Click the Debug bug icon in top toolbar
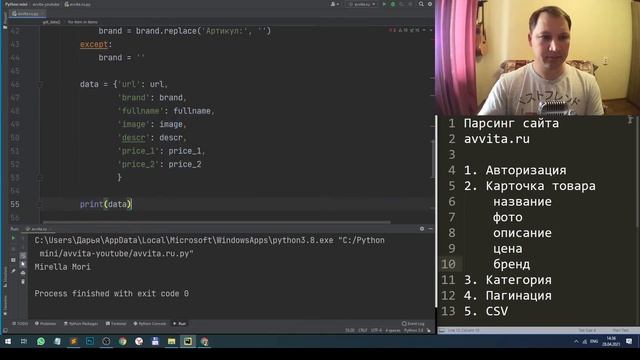Viewport: 640px width, 360px height. pyautogui.click(x=393, y=4)
